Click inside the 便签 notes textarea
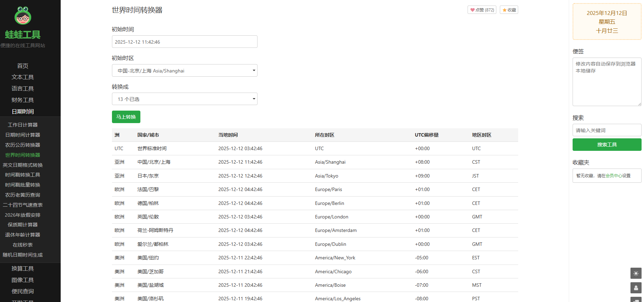 (x=607, y=82)
